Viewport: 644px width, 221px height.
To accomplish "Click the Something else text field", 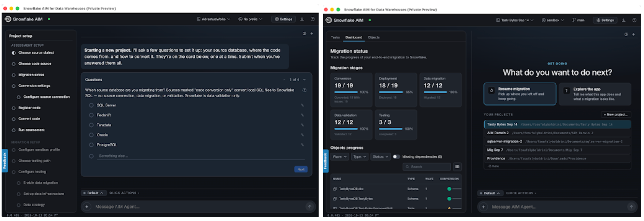I will [201, 156].
